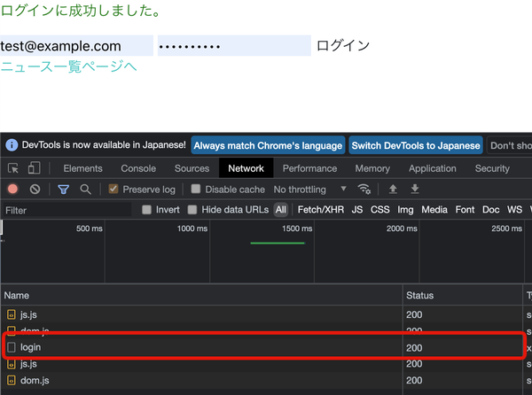Click the file icon of the login request
Image resolution: width=532 pixels, height=395 pixels.
(x=12, y=347)
